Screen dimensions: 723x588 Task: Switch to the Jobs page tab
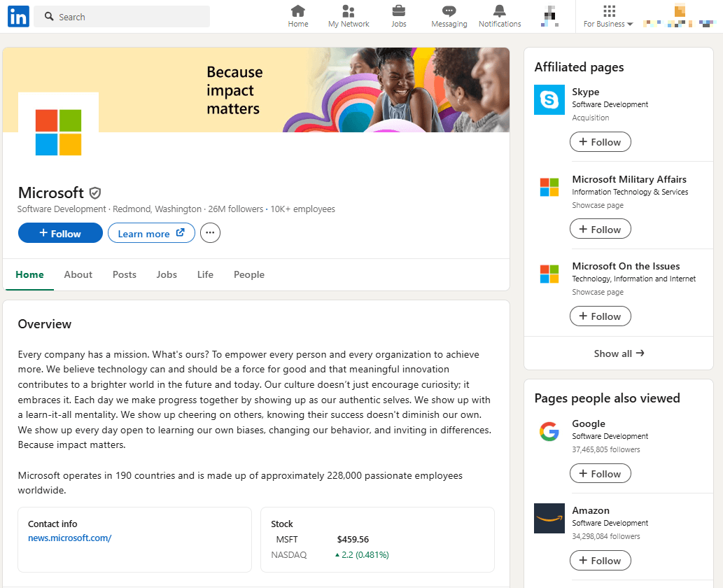click(167, 275)
